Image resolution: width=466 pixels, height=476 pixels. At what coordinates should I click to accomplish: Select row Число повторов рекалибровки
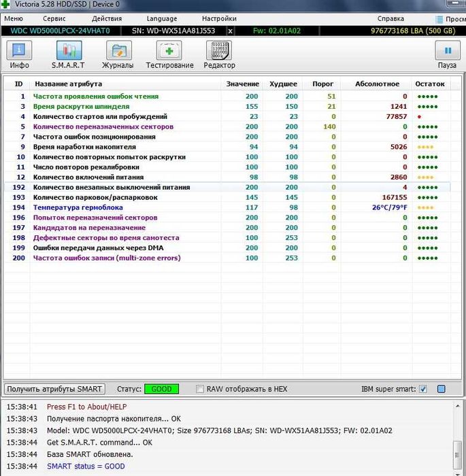click(x=227, y=167)
